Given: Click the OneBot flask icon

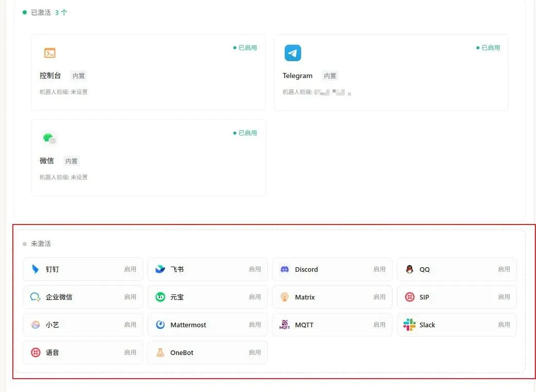Looking at the screenshot, I should (160, 352).
